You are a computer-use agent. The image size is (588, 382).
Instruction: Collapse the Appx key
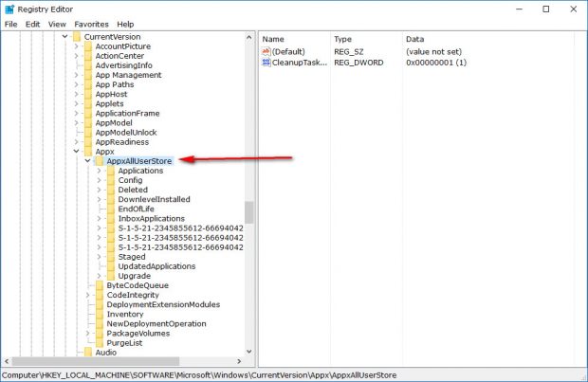(x=76, y=151)
